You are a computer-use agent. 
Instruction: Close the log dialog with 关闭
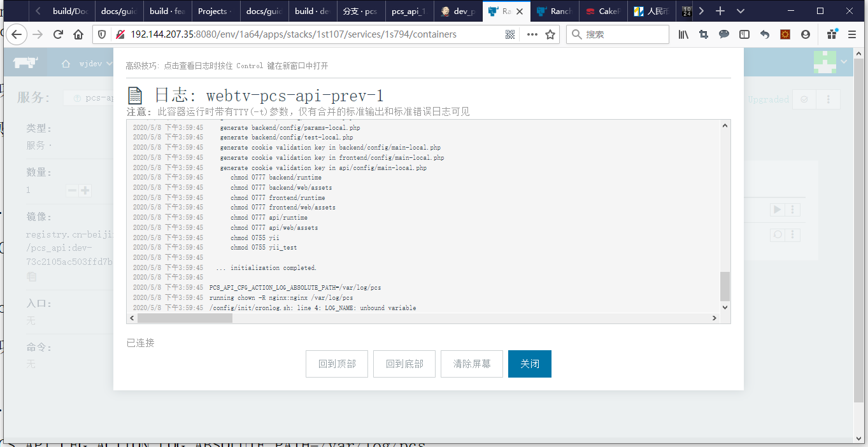coord(530,364)
